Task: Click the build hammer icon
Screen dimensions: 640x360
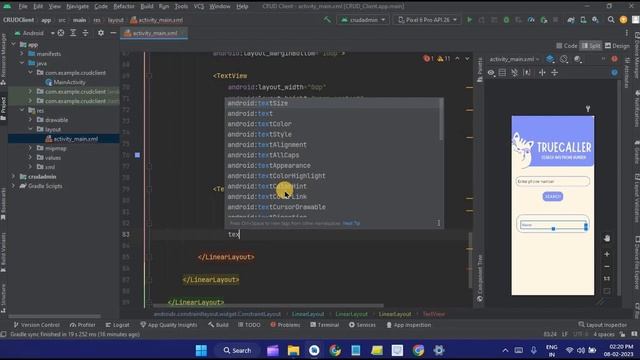Action: click(327, 20)
